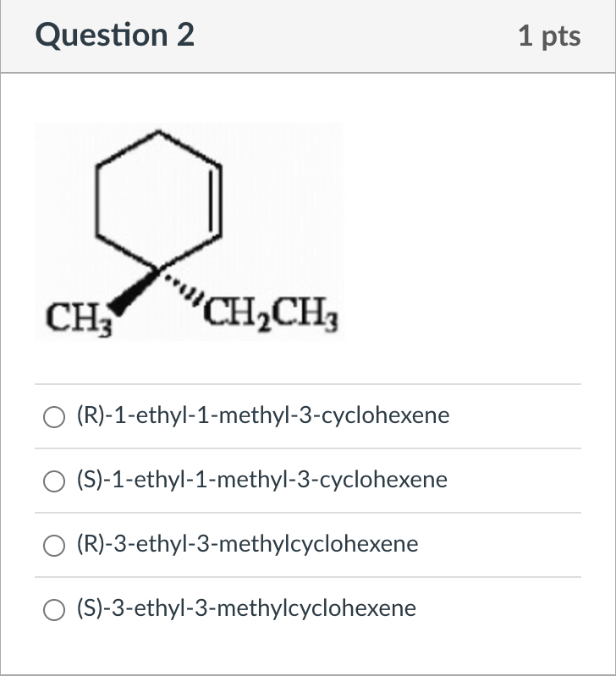616x676 pixels.
Task: Click the CH3 label in the structure
Action: pos(79,319)
